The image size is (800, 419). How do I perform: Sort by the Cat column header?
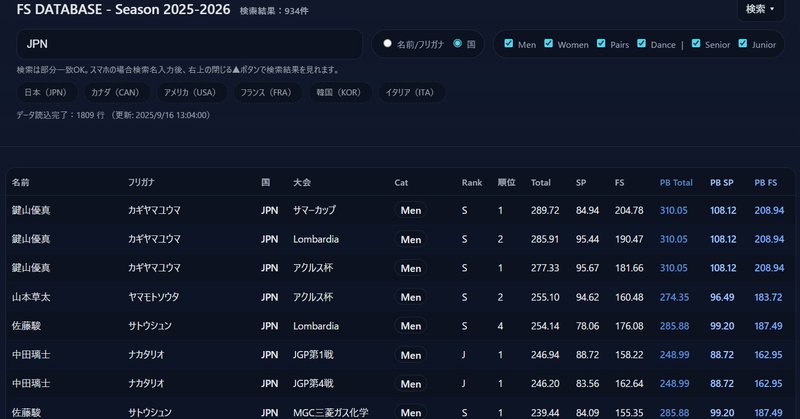point(401,182)
